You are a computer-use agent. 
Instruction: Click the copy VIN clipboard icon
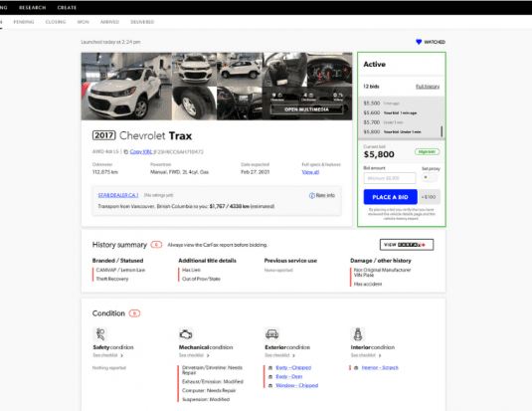(126, 152)
